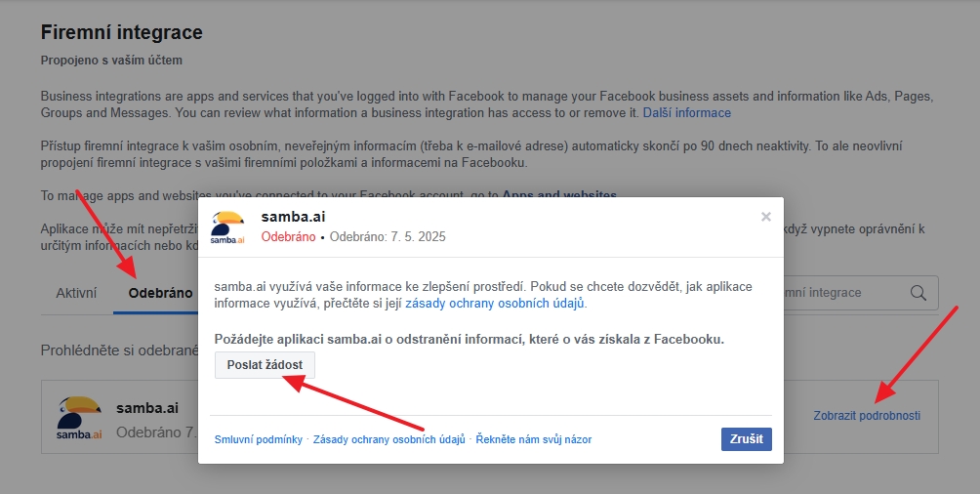Viewport: 980px width, 494px height.
Task: Click the Firemní integrace heading
Action: 122,32
